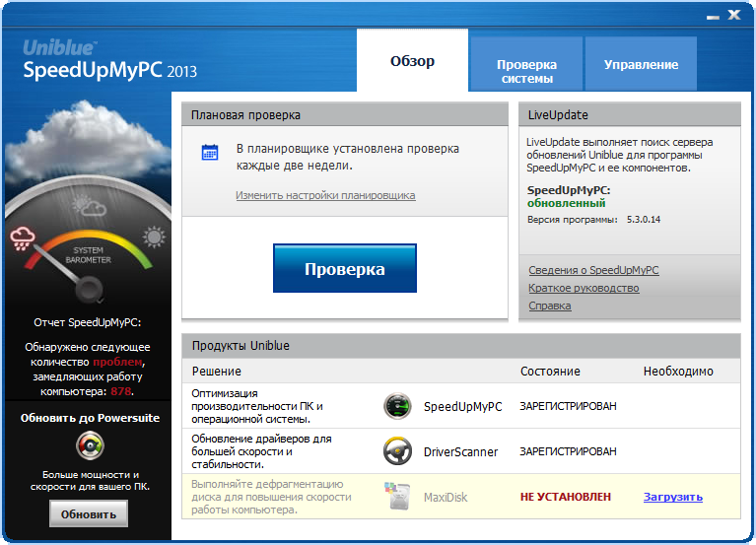Start scan with the Проверка button
The width and height of the screenshot is (756, 545).
pyautogui.click(x=345, y=269)
